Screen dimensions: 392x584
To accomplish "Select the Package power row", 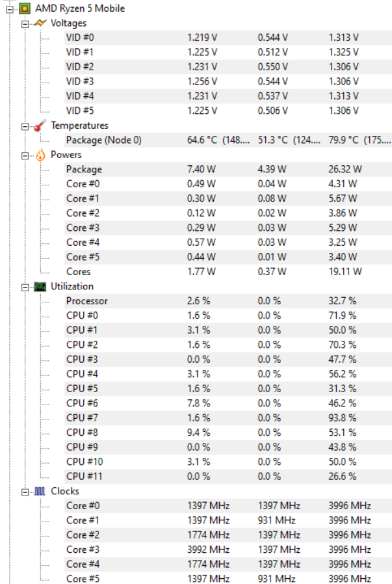I will point(84,169).
